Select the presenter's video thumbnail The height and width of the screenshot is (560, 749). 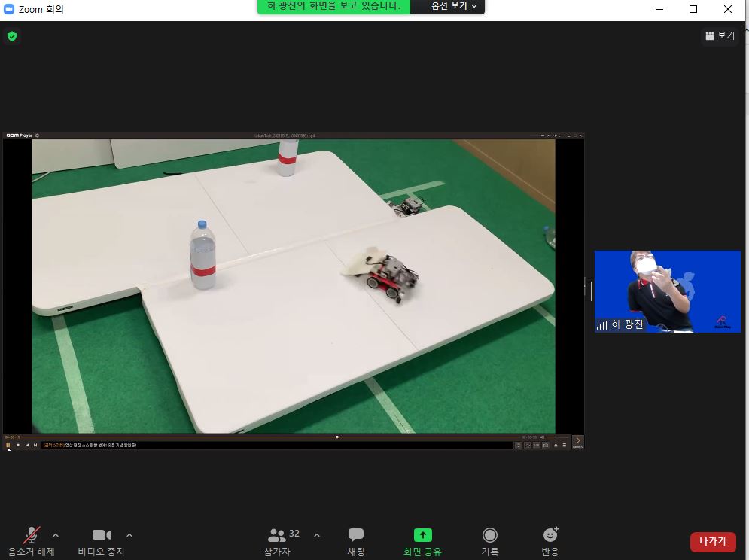668,291
